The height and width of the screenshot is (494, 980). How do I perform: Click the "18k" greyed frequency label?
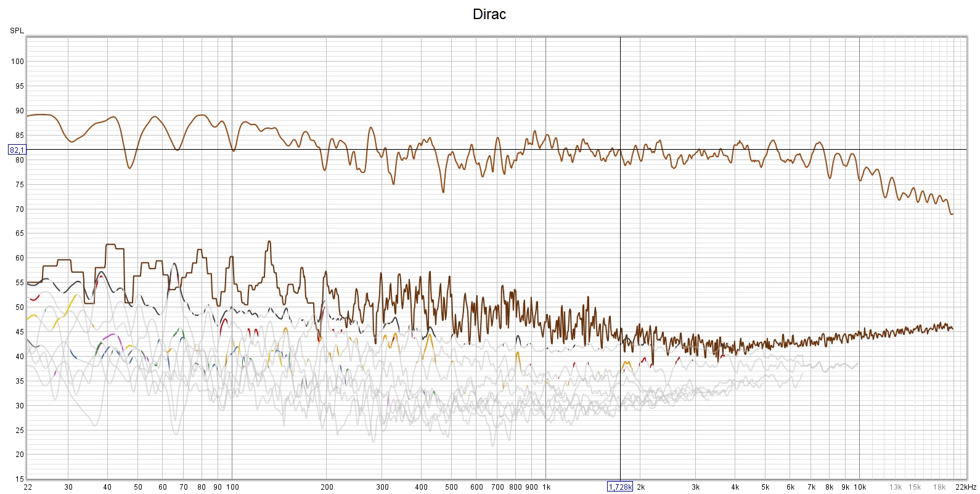pyautogui.click(x=939, y=487)
